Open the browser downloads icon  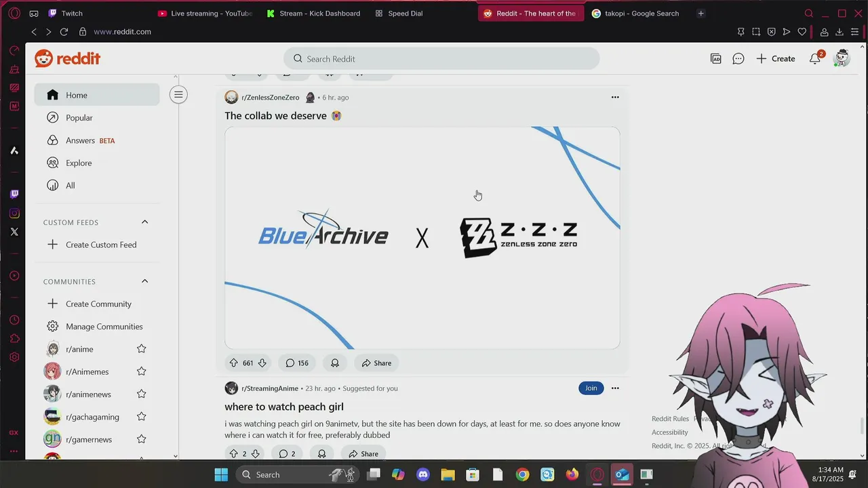click(840, 32)
